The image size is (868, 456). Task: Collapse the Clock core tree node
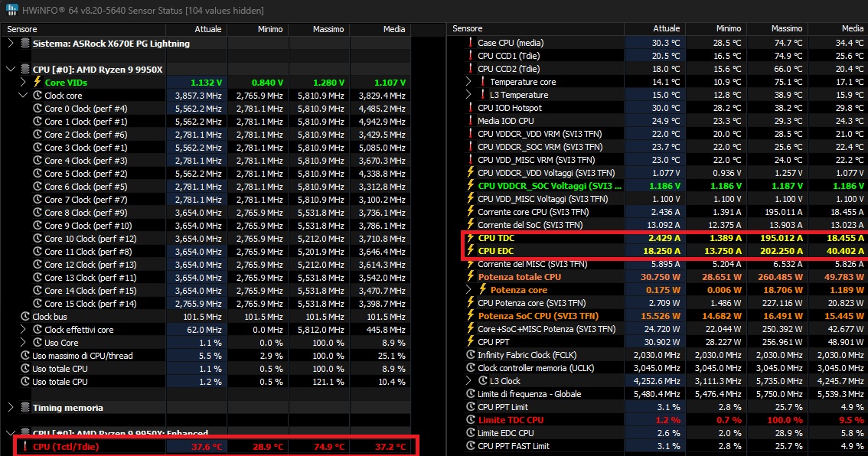coord(23,95)
